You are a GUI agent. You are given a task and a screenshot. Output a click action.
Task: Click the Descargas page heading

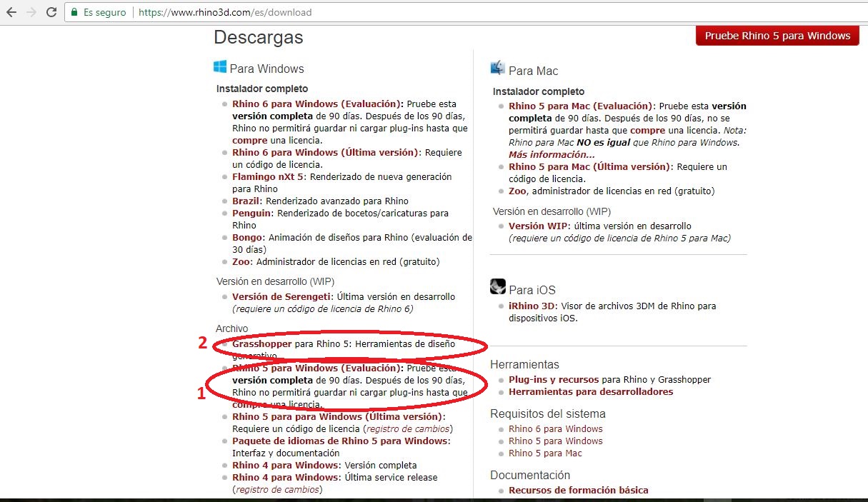point(259,37)
